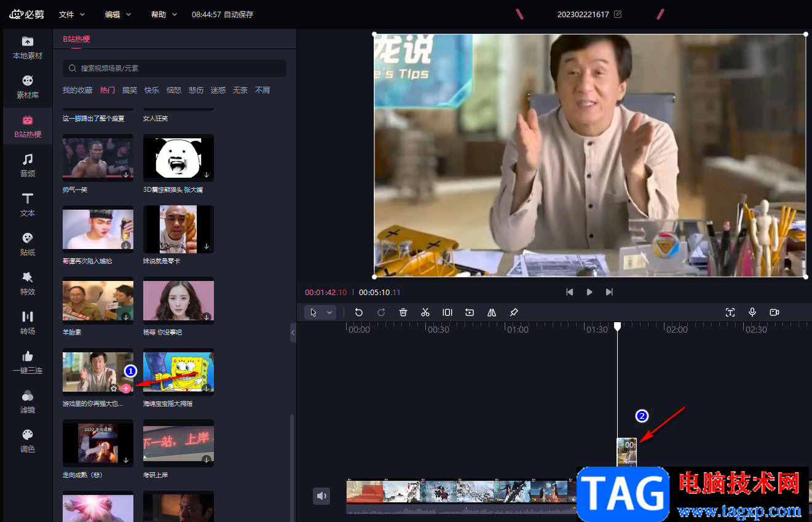Favorite the 游戏里的你再强大也 clip with the star
The width and height of the screenshot is (812, 522).
click(x=114, y=389)
